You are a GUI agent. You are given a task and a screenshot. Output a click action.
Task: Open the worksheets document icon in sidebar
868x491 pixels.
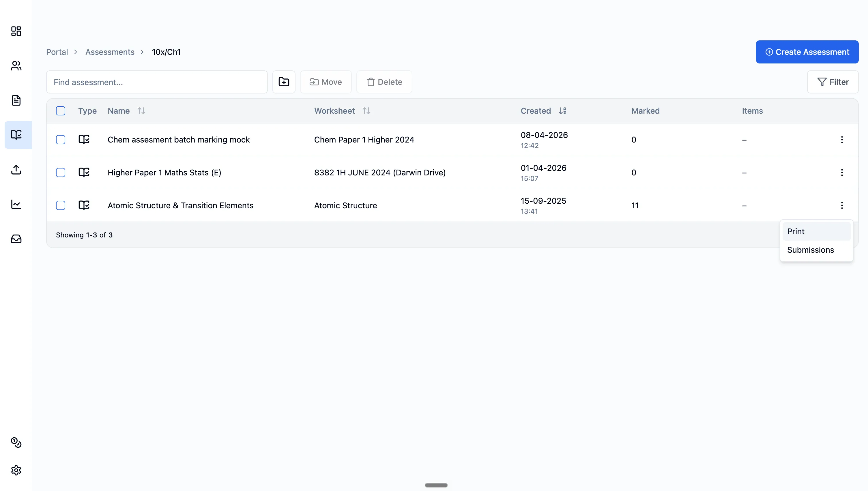(x=16, y=100)
